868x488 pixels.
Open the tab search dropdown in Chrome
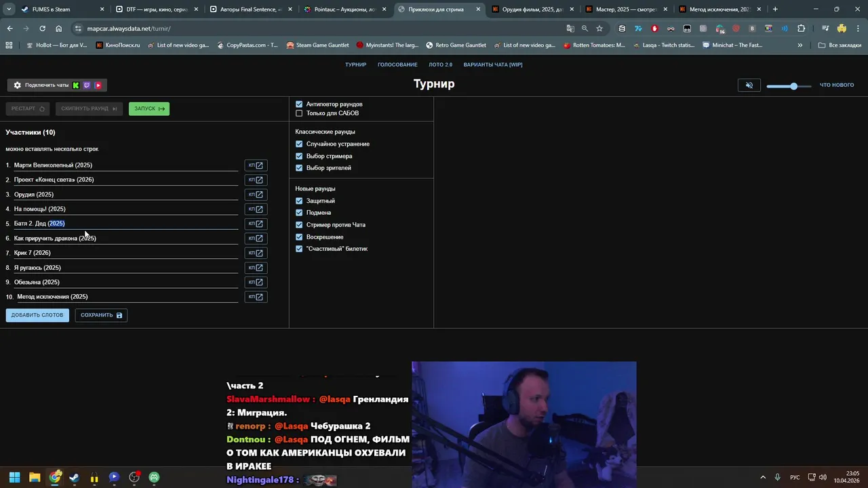(x=9, y=9)
